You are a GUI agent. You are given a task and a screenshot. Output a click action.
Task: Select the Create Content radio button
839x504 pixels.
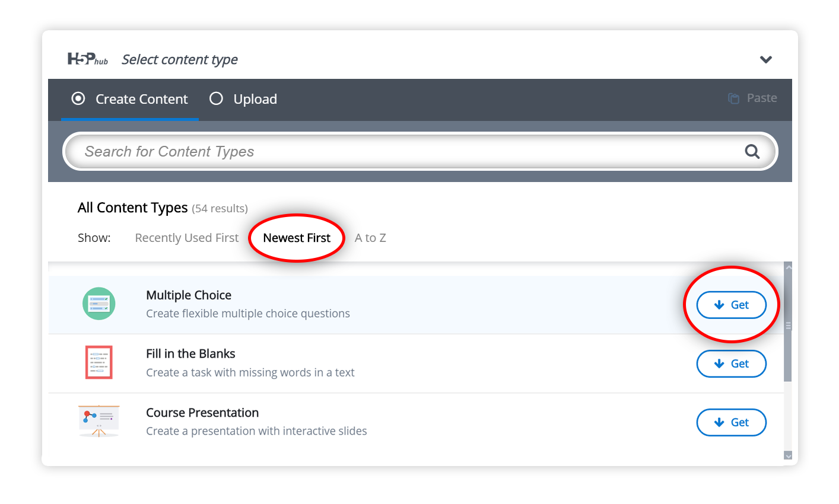[78, 98]
